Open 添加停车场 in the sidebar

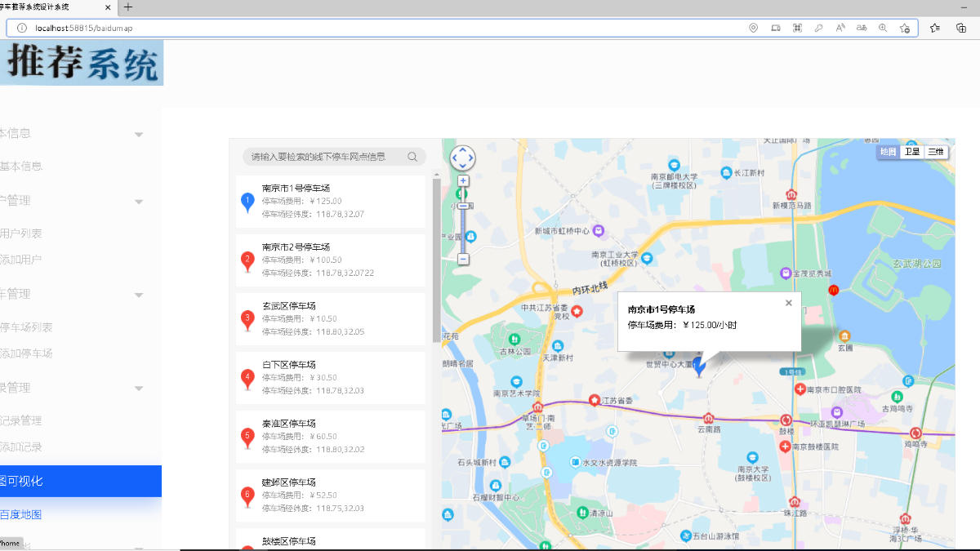[27, 353]
